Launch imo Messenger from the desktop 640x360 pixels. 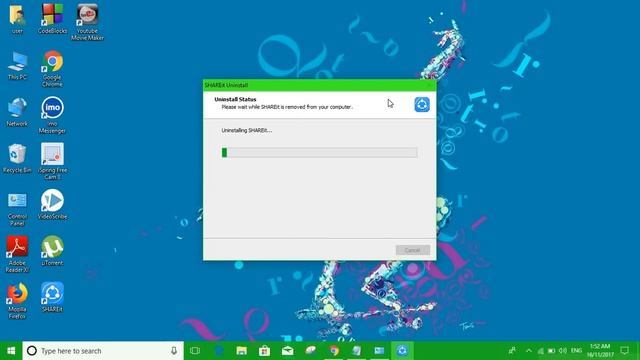[x=52, y=115]
